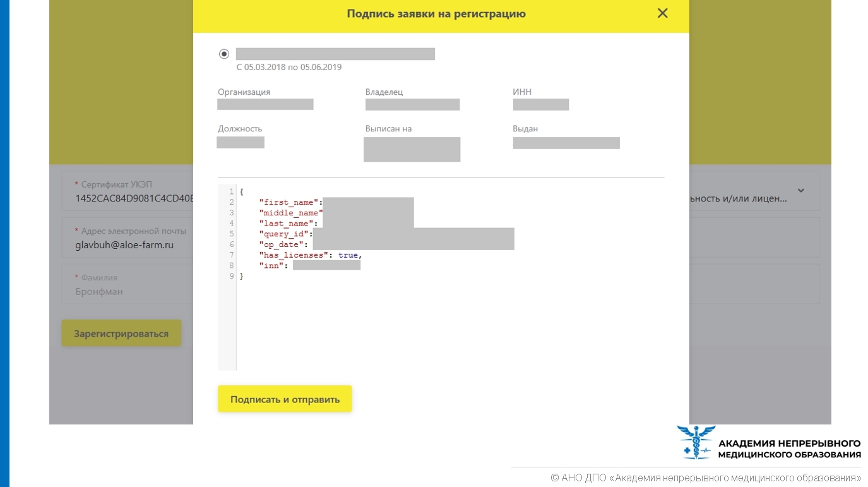The image size is (868, 487).
Task: Close the registration signature dialog
Action: (662, 13)
